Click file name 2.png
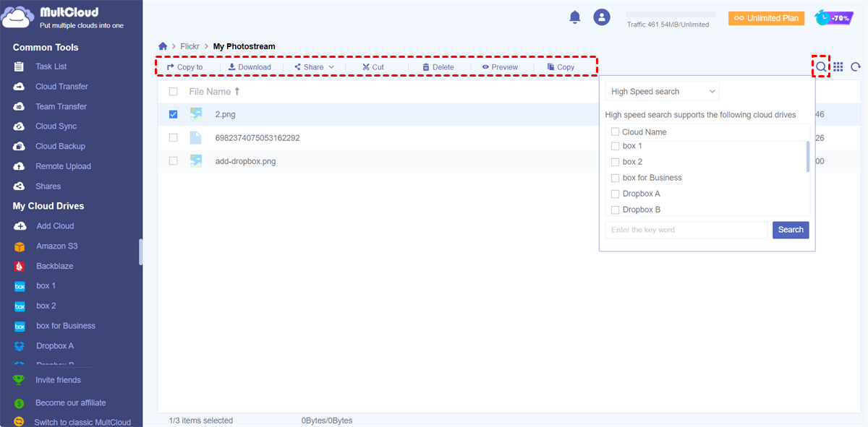Image resolution: width=868 pixels, height=427 pixels. click(x=225, y=114)
